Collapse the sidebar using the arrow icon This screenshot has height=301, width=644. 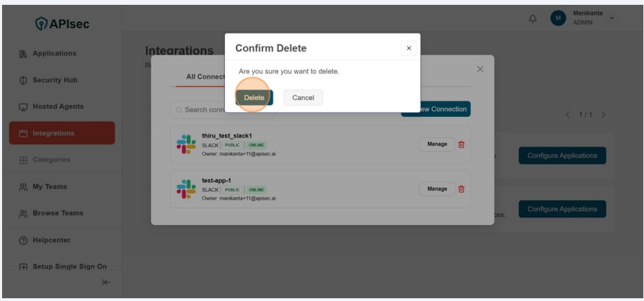[106, 282]
